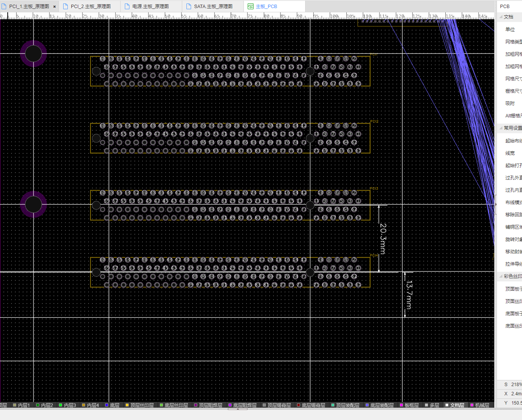The height and width of the screenshot is (420, 522).
Task: Activate the 底层 layer in layer bar
Action: (114, 405)
